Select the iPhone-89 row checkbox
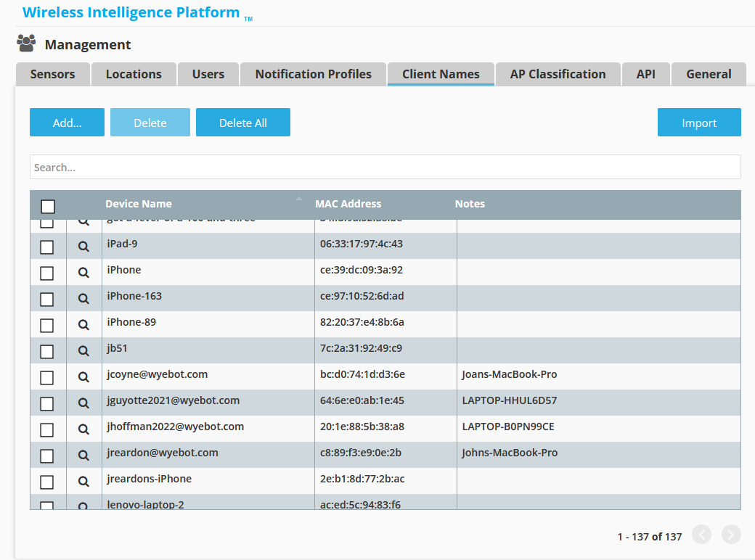The height and width of the screenshot is (560, 755). click(46, 326)
